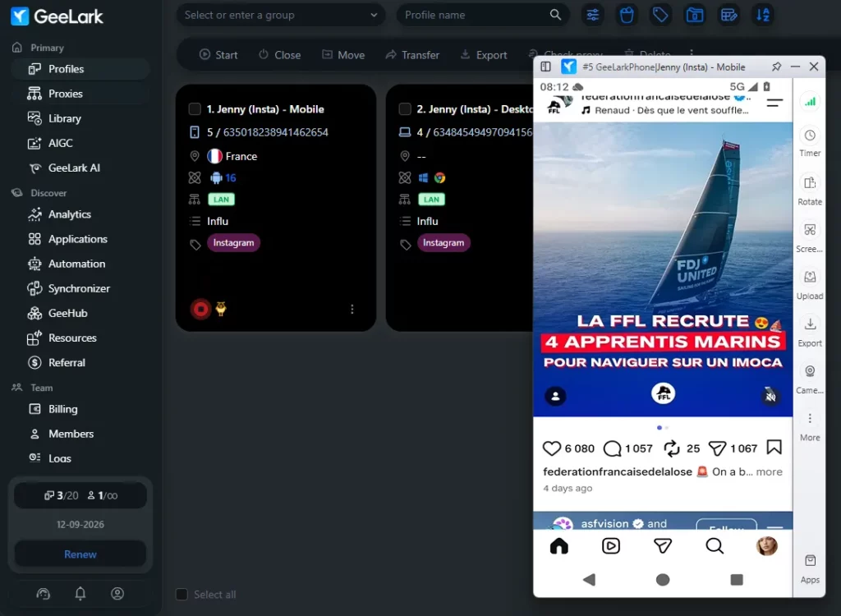Pin the cloud phone window
This screenshot has height=616, width=841.
777,67
